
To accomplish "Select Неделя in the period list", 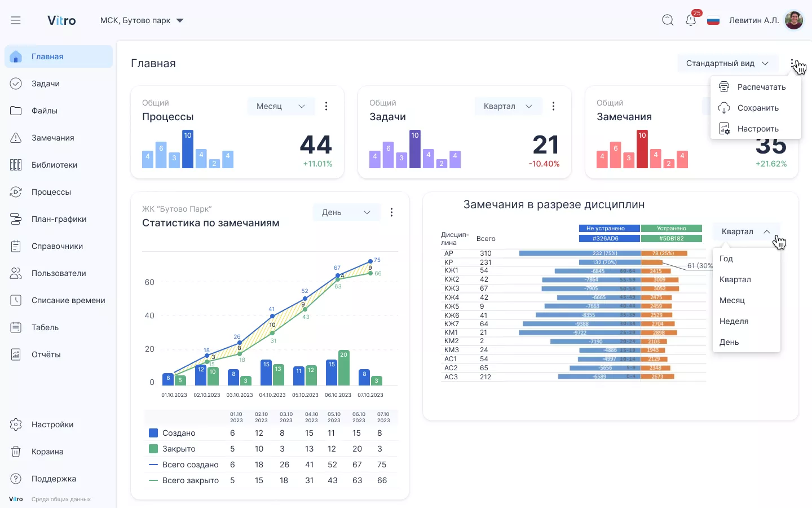I will (734, 321).
